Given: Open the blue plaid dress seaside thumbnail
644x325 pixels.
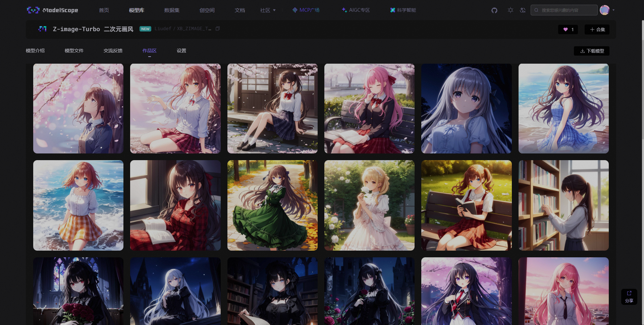Looking at the screenshot, I should [x=563, y=109].
